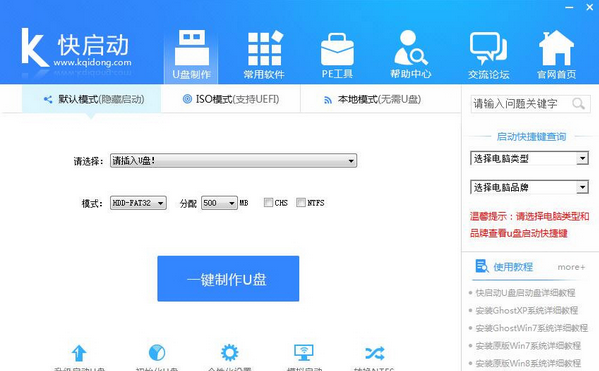Switch to 默认模式(隐藏启动) tab
Screen dimensions: 599x371
click(91, 99)
